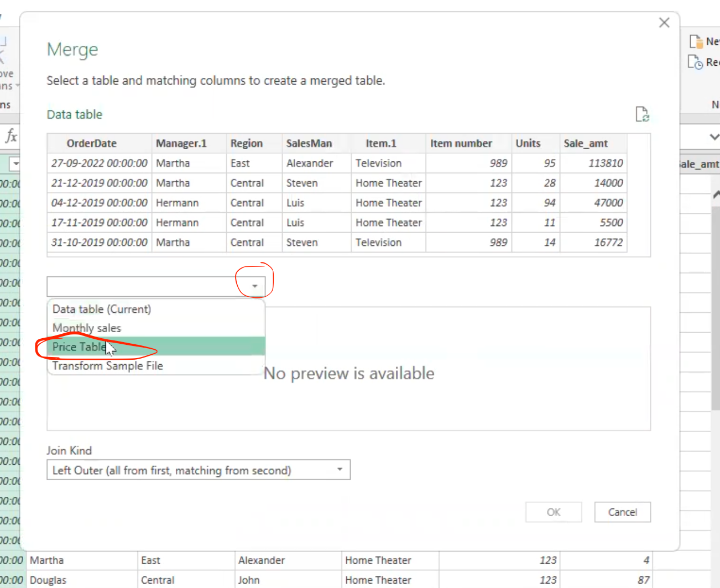This screenshot has width=720, height=588.
Task: Open the filter arrow on the worksheet column
Action: tap(16, 164)
